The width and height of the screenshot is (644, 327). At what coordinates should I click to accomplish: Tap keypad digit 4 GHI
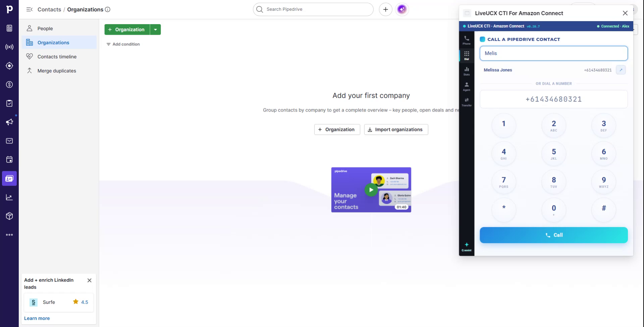[x=503, y=154]
